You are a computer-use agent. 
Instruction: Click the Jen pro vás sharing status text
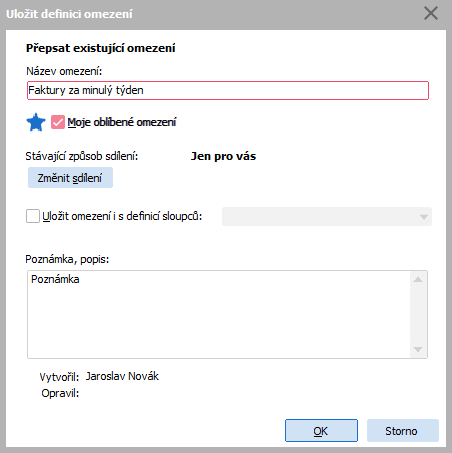click(223, 156)
